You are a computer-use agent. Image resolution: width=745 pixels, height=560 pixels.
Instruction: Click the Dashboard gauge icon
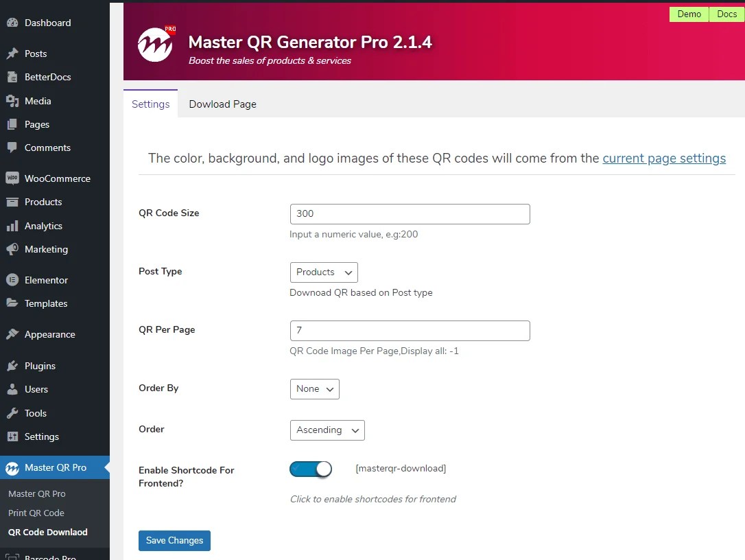click(x=12, y=23)
